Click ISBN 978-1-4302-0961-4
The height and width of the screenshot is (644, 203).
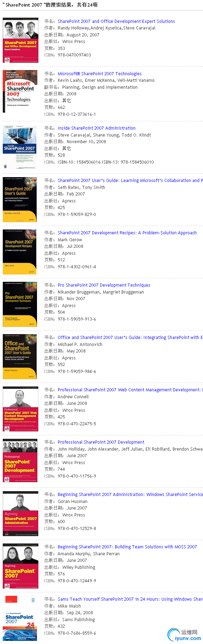(x=77, y=267)
